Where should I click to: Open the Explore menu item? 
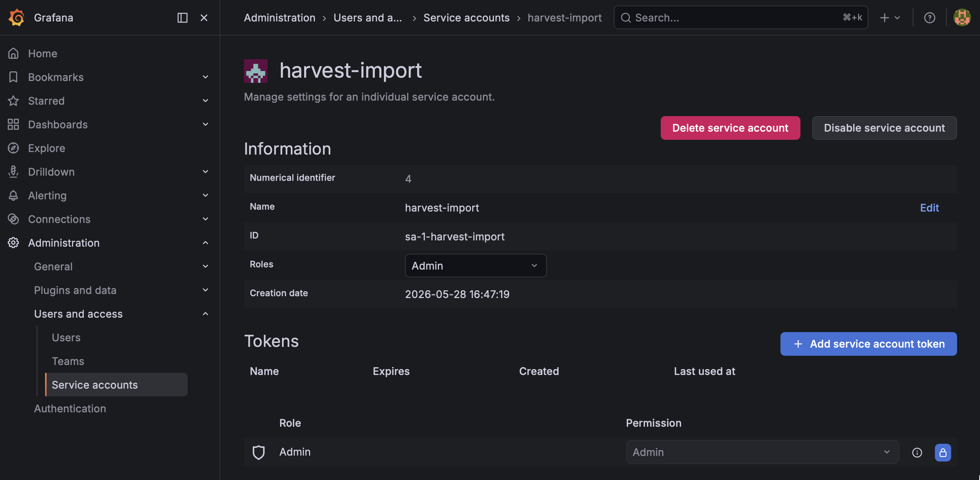pyautogui.click(x=47, y=148)
